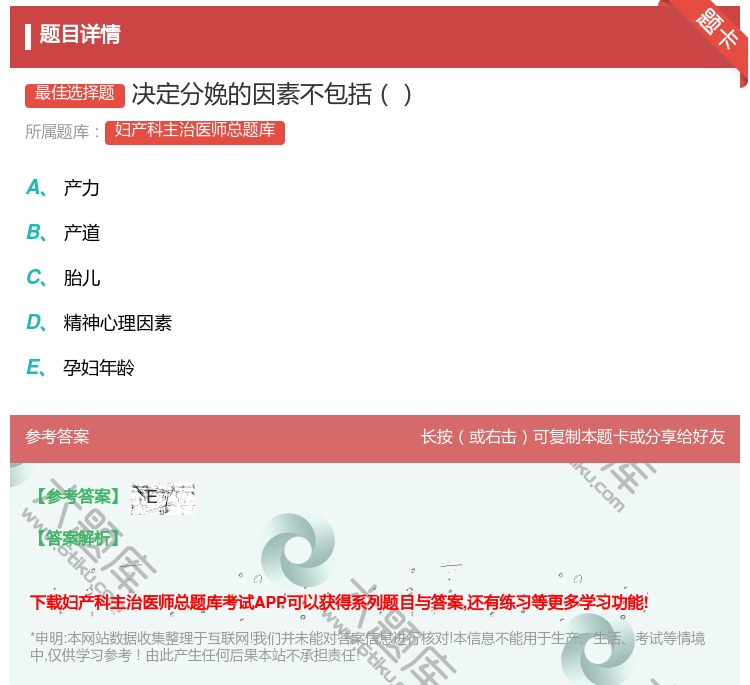Select option letter B
The image size is (750, 685).
pos(35,233)
